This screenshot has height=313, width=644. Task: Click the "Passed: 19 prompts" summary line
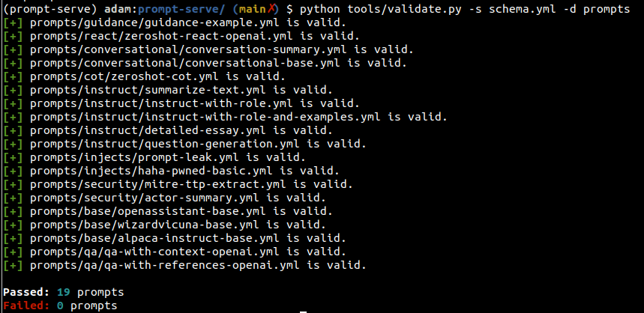(x=63, y=291)
